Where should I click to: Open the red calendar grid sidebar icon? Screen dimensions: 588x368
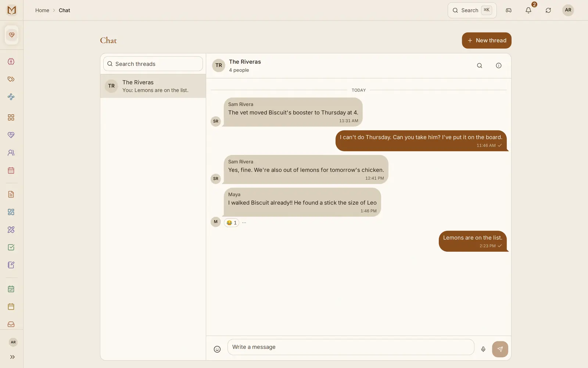11,170
